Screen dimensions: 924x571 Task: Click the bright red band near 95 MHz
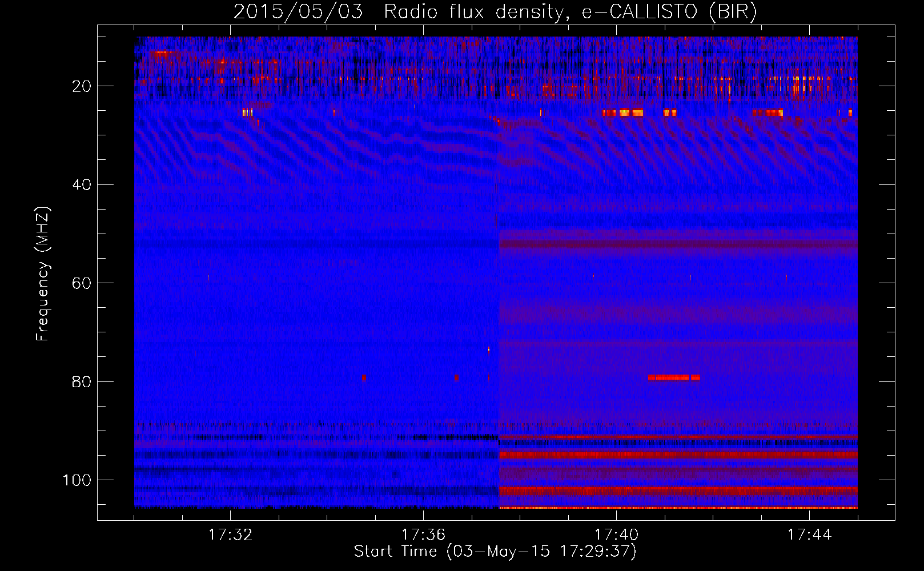point(678,455)
